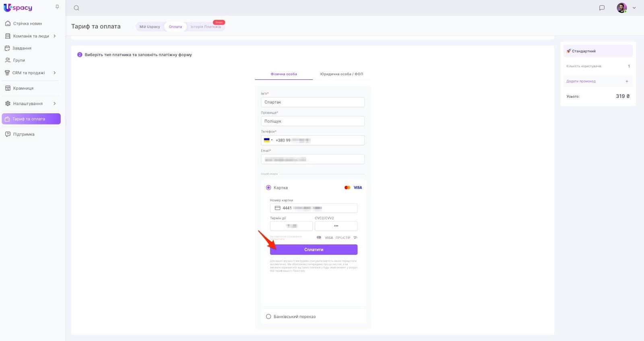Image resolution: width=644 pixels, height=341 pixels.
Task: Open Крамниця in the sidebar
Action: [23, 88]
